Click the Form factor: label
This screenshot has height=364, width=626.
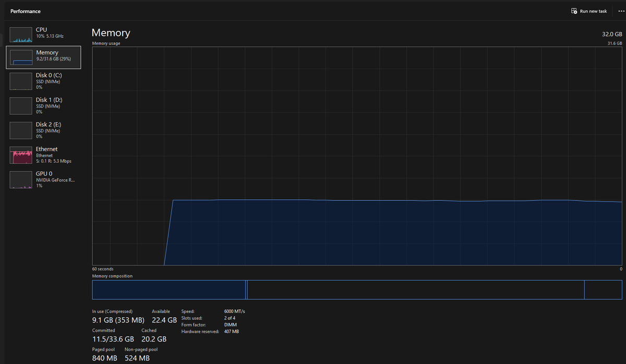tap(193, 325)
